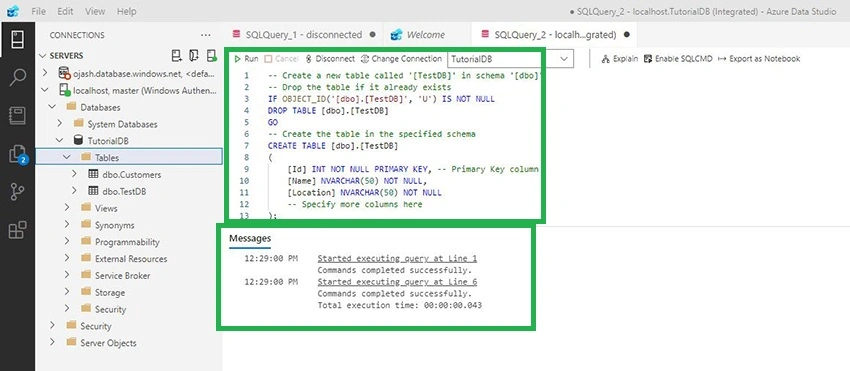Expand the Views folder
The width and height of the screenshot is (850, 371).
coord(67,208)
